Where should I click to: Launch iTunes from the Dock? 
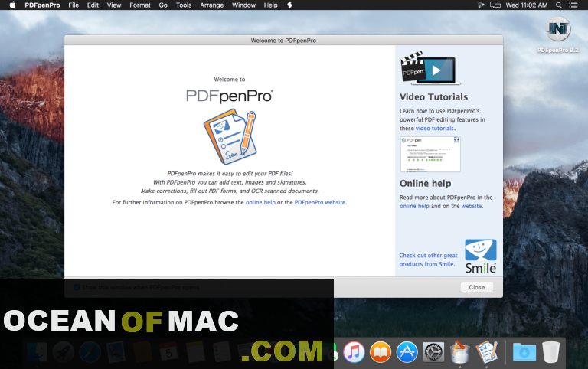pos(354,352)
